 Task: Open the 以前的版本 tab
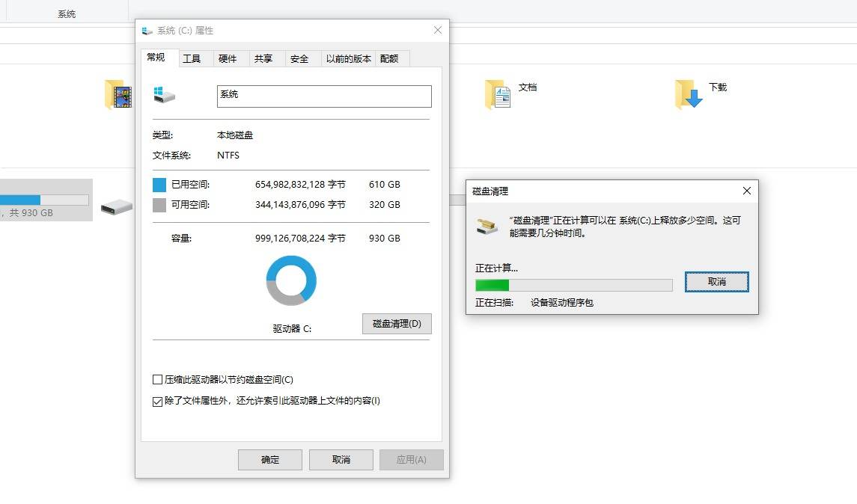click(348, 58)
